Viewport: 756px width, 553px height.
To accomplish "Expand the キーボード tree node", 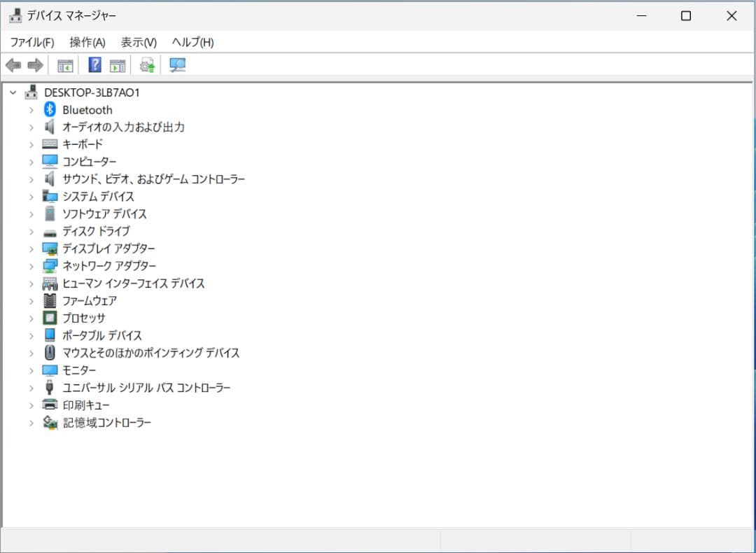I will tap(30, 144).
